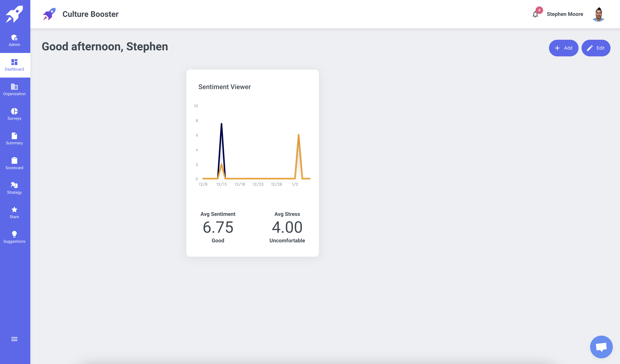Open the Organization building icon

tap(14, 86)
